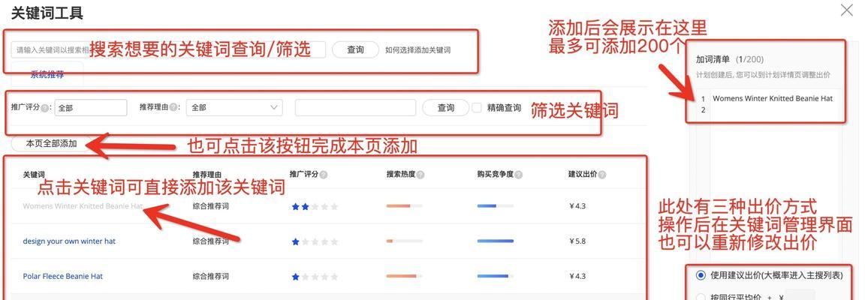Image resolution: width=868 pixels, height=300 pixels.
Task: Add keyword design your own winter hat
Action: pyautogui.click(x=69, y=241)
